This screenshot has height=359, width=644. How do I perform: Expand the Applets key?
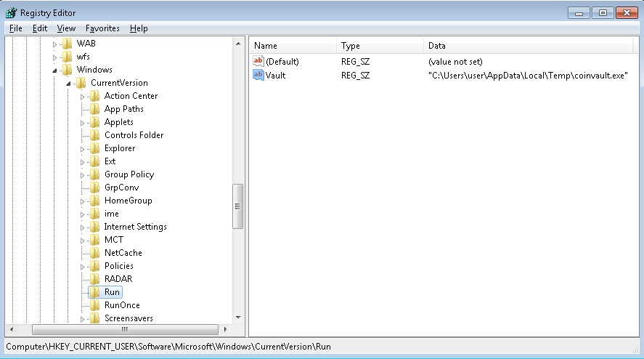coord(83,123)
